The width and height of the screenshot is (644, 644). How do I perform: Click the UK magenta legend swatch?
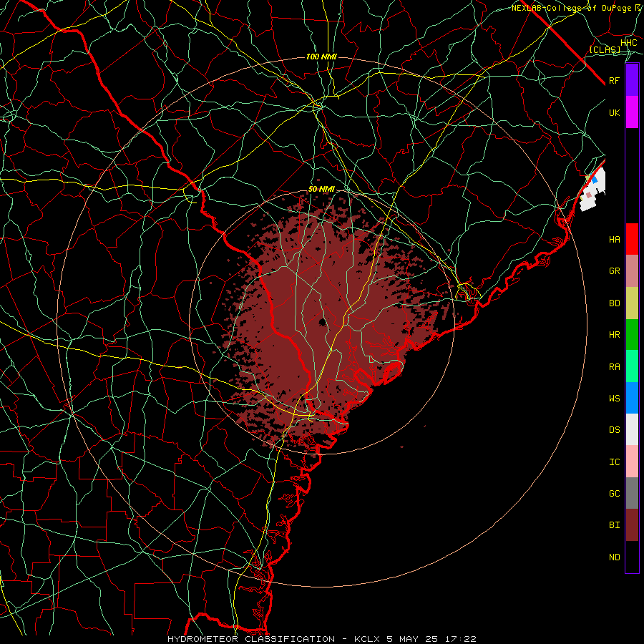click(x=632, y=112)
